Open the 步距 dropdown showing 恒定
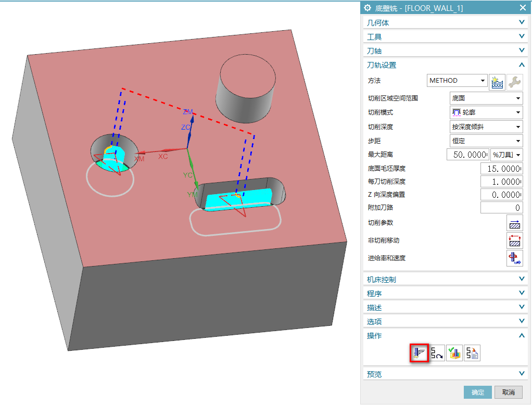This screenshot has width=532, height=405. [x=486, y=141]
